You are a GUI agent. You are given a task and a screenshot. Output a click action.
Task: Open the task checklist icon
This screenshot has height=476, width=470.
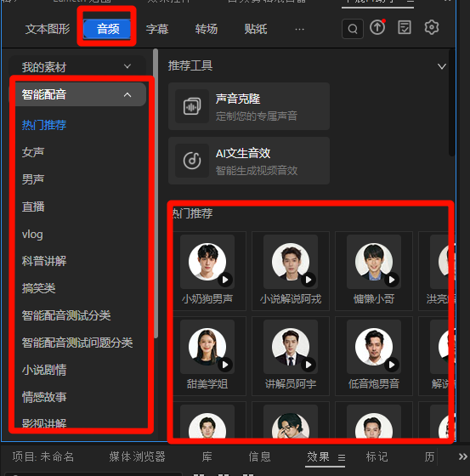pyautogui.click(x=405, y=27)
